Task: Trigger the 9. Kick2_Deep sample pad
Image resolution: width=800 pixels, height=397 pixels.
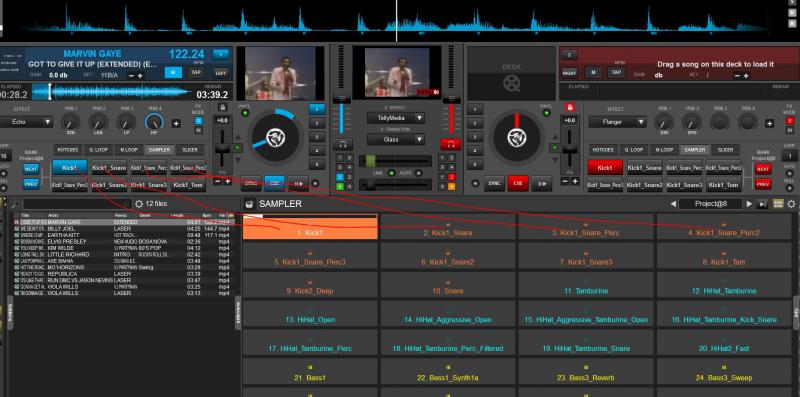Action: (310, 286)
